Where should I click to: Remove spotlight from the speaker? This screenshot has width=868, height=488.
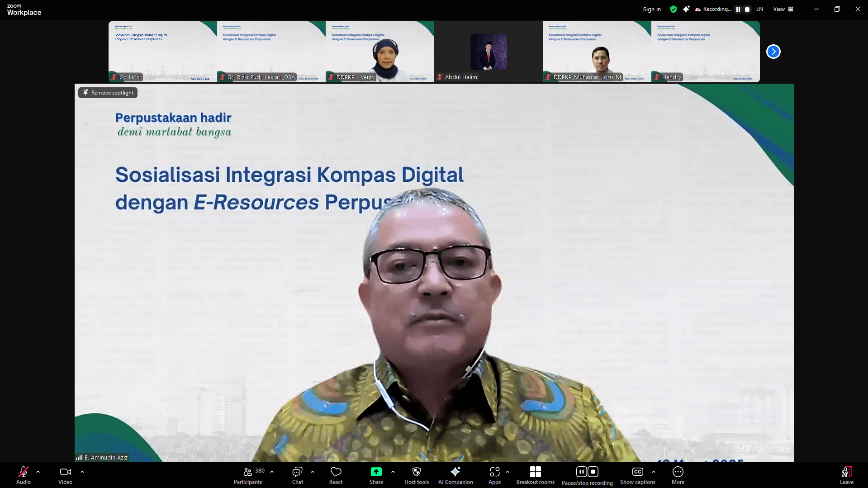pos(108,93)
